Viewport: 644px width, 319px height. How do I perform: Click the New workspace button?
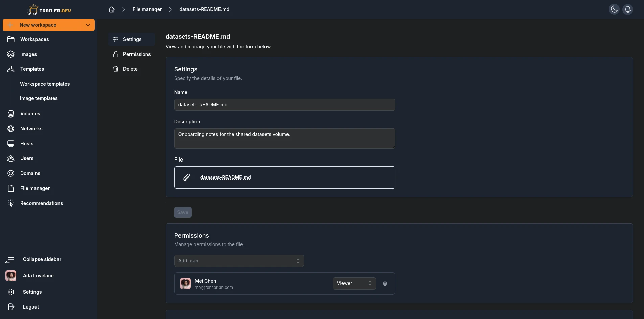click(42, 25)
